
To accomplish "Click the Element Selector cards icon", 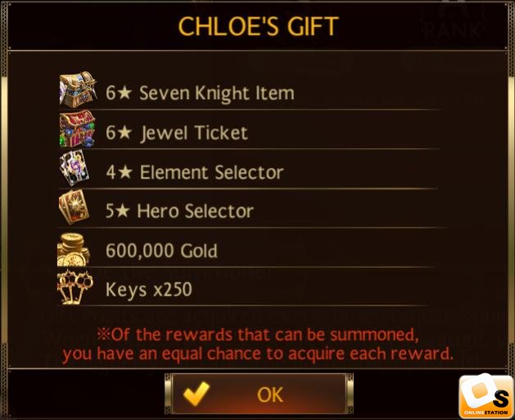I will point(75,168).
